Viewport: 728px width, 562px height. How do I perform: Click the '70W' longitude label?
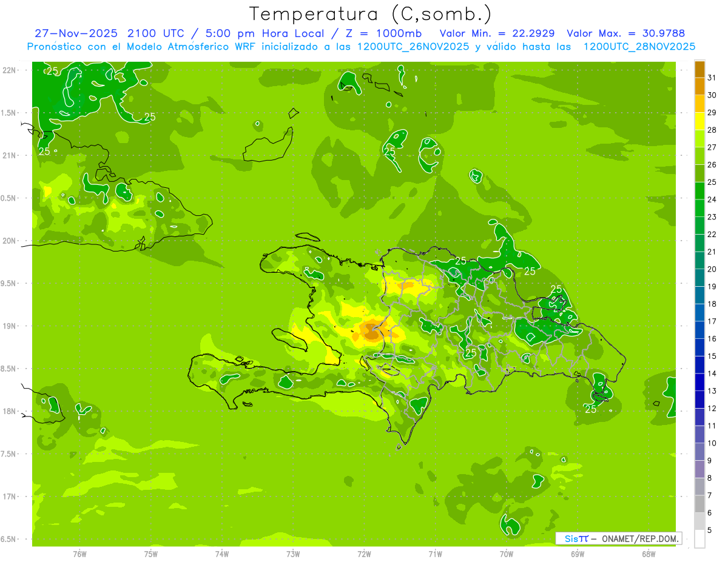(507, 554)
